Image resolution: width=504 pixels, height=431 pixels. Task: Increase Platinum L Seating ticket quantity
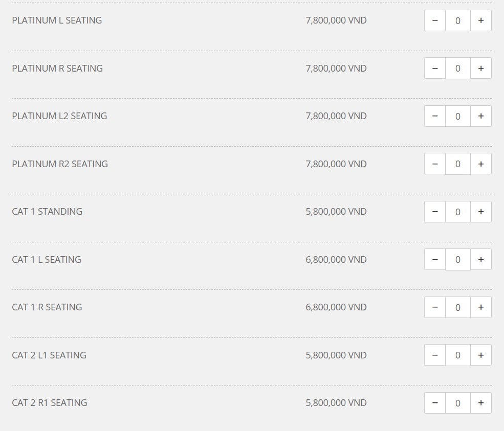[x=481, y=20]
